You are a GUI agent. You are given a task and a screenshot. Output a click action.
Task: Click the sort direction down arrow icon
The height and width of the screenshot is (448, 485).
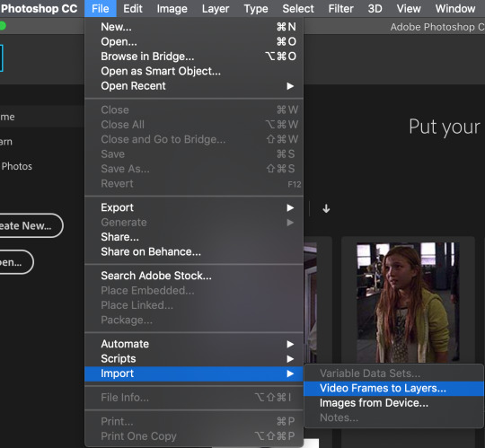[326, 208]
